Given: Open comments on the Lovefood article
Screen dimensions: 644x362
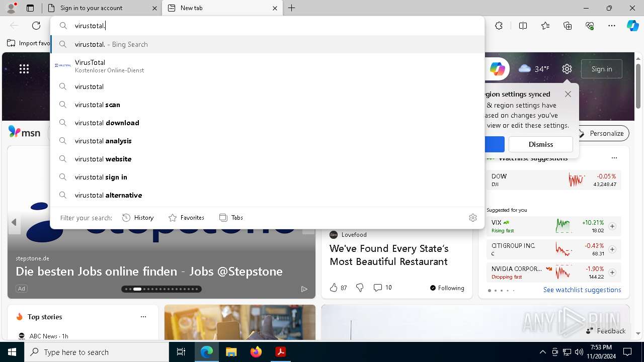Looking at the screenshot, I should 382,288.
